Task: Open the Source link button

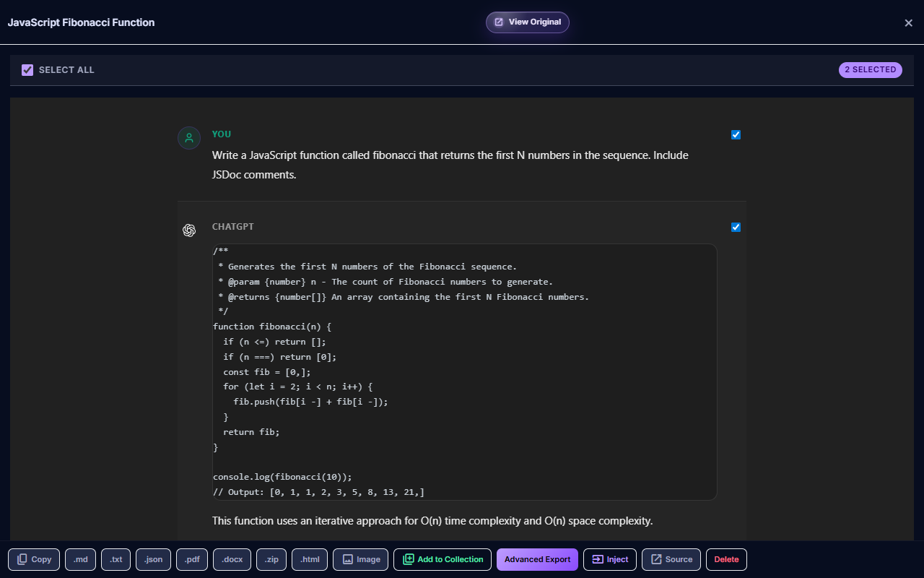Action: (671, 559)
